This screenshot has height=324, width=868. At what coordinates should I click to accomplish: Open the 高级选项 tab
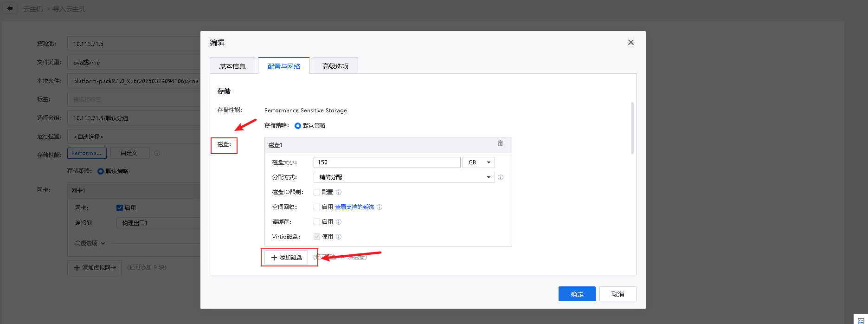[335, 66]
